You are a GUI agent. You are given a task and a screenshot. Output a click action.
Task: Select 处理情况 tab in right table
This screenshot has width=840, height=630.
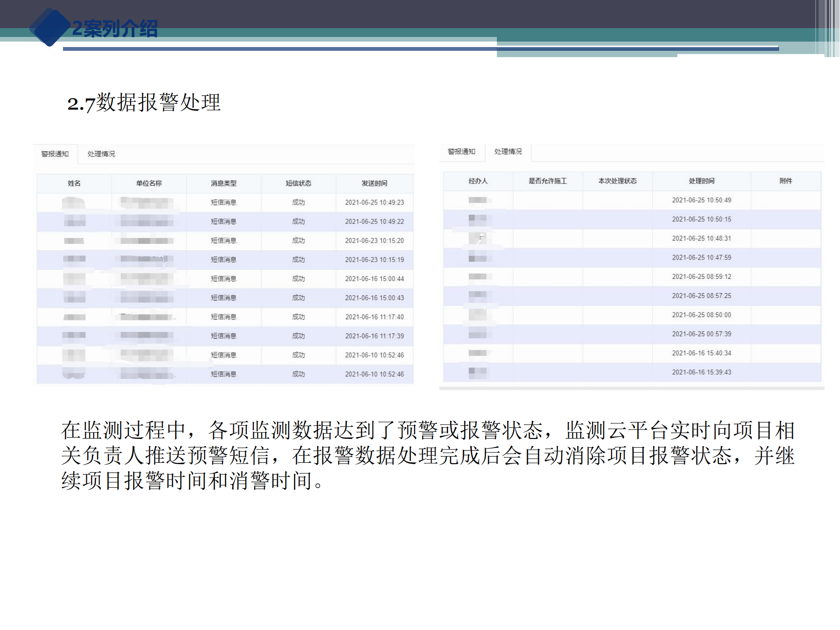pyautogui.click(x=508, y=152)
